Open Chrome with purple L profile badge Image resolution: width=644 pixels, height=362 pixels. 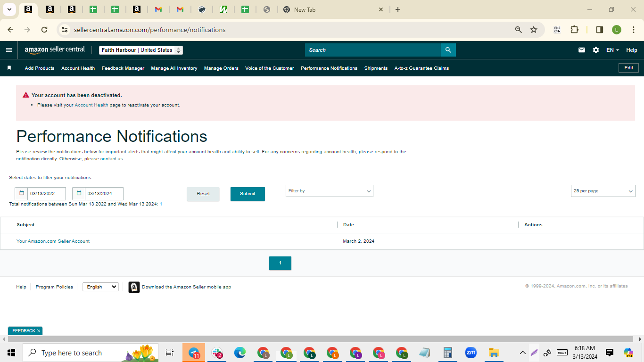(355, 353)
